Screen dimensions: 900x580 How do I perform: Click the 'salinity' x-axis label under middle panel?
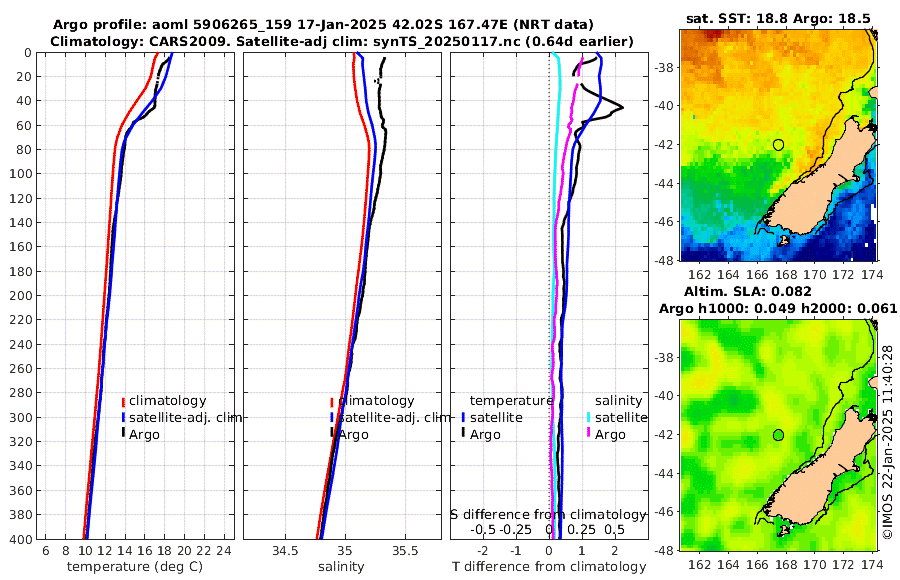(x=341, y=567)
